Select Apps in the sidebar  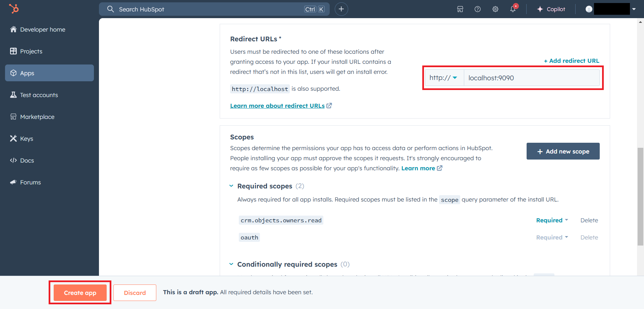49,73
